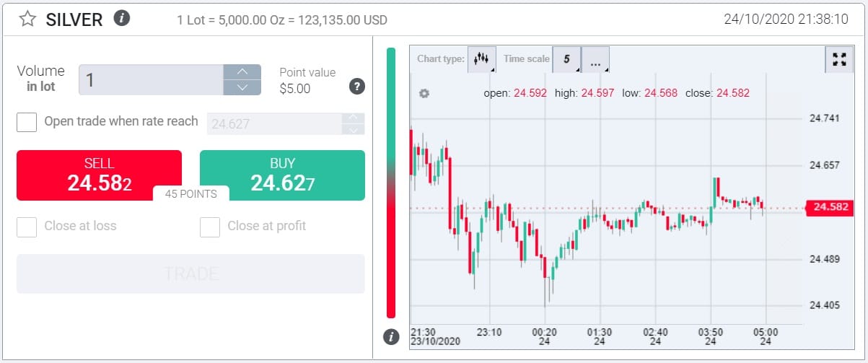Screen dimensions: 868x363
Task: Enable Open trade when rate reach
Action: [27, 122]
